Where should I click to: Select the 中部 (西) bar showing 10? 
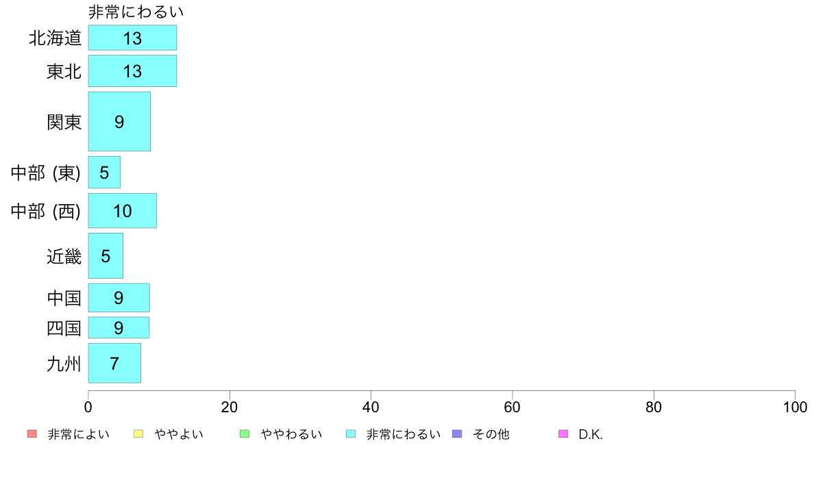click(x=123, y=211)
